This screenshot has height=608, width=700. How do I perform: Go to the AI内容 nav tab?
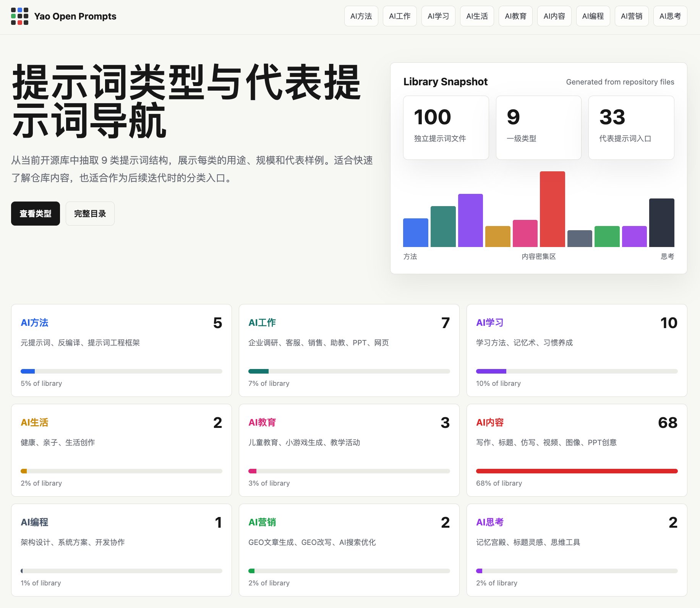554,16
